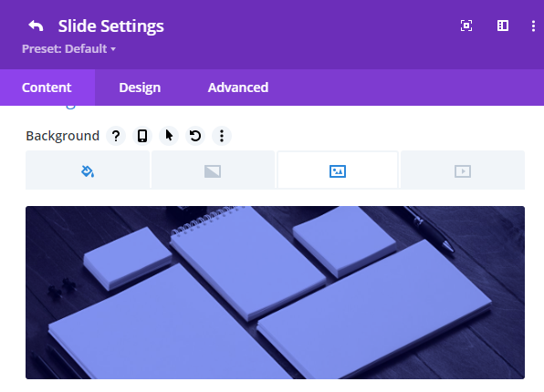The height and width of the screenshot is (392, 544).
Task: Open the Background three-dot options icon
Action: pyautogui.click(x=222, y=136)
